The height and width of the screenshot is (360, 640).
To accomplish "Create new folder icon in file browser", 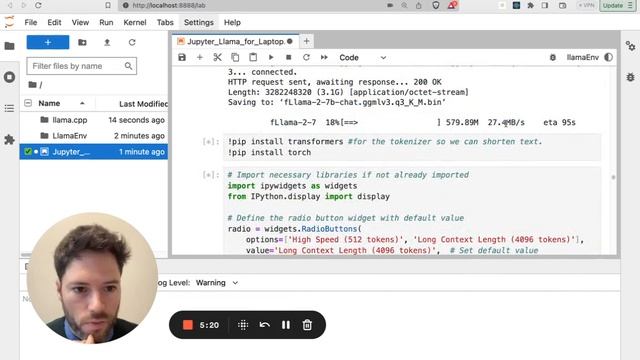I will [82, 42].
